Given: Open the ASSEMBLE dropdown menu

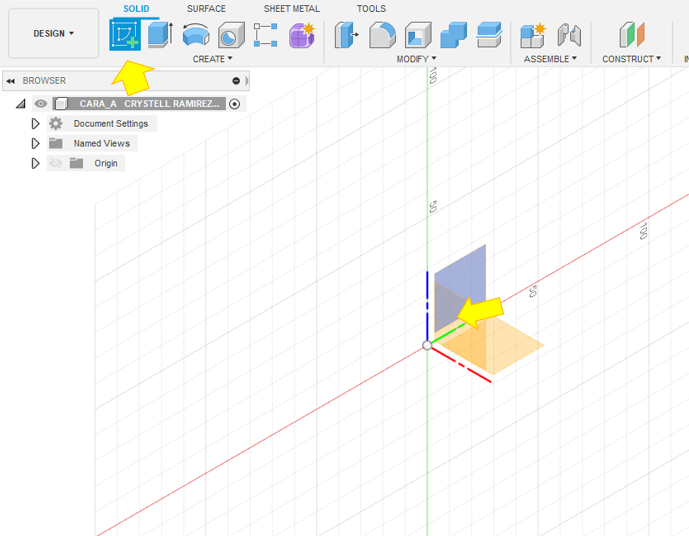Looking at the screenshot, I should point(550,59).
